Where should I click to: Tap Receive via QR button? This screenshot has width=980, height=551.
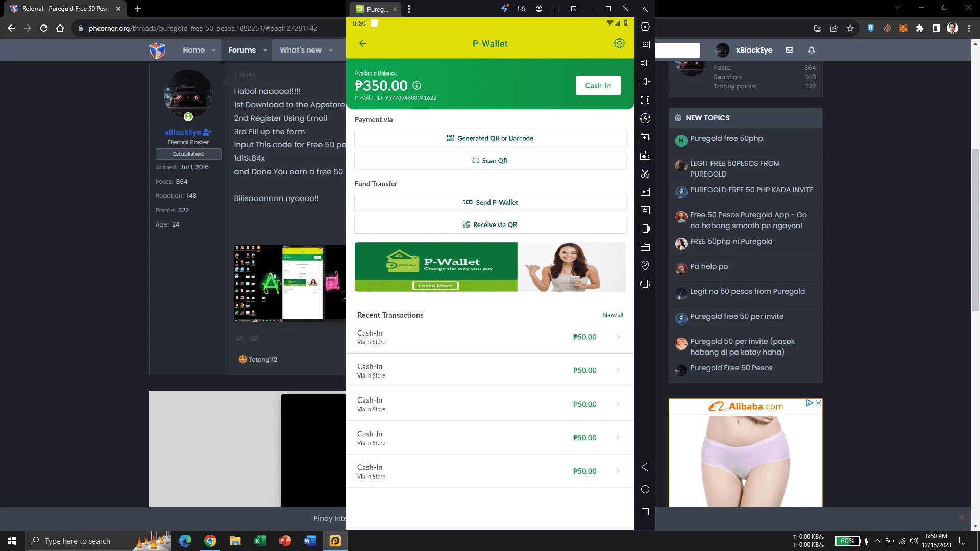(490, 224)
